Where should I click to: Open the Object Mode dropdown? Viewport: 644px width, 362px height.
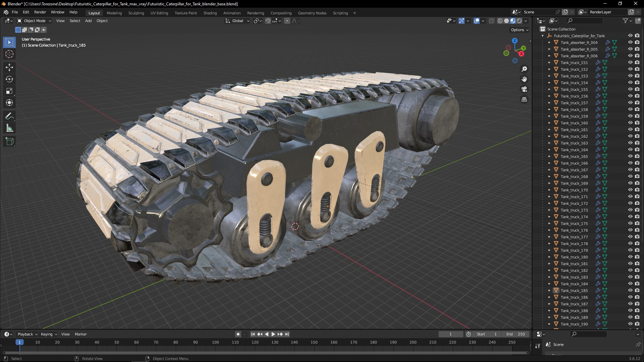34,21
